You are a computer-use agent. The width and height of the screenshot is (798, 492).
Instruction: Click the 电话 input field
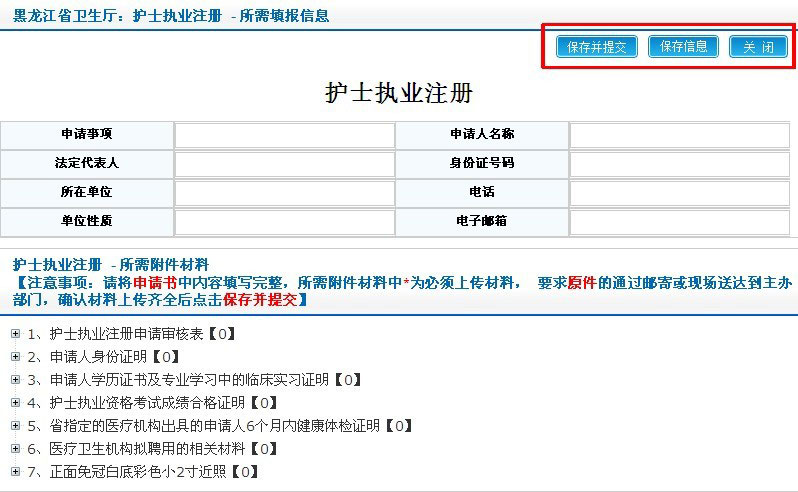coord(680,192)
